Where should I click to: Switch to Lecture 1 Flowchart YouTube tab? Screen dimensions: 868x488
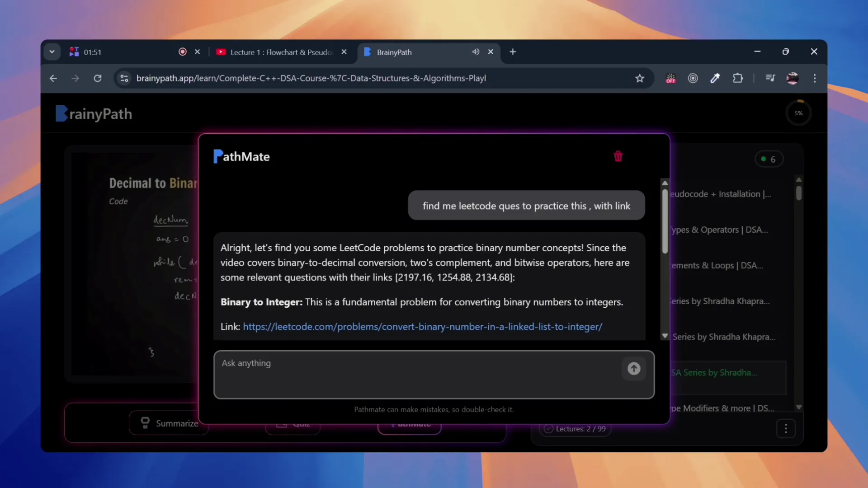[280, 52]
